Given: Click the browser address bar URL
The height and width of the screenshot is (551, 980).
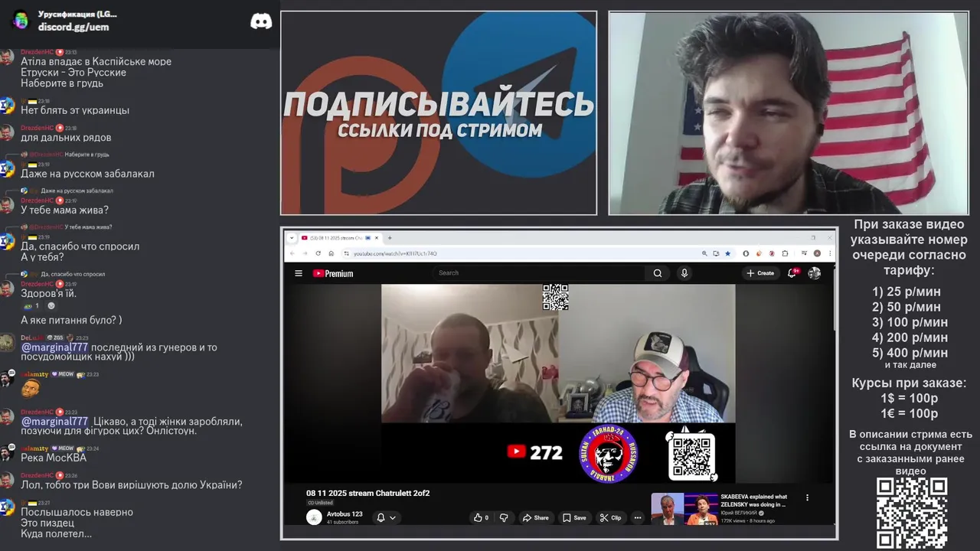Looking at the screenshot, I should (395, 253).
